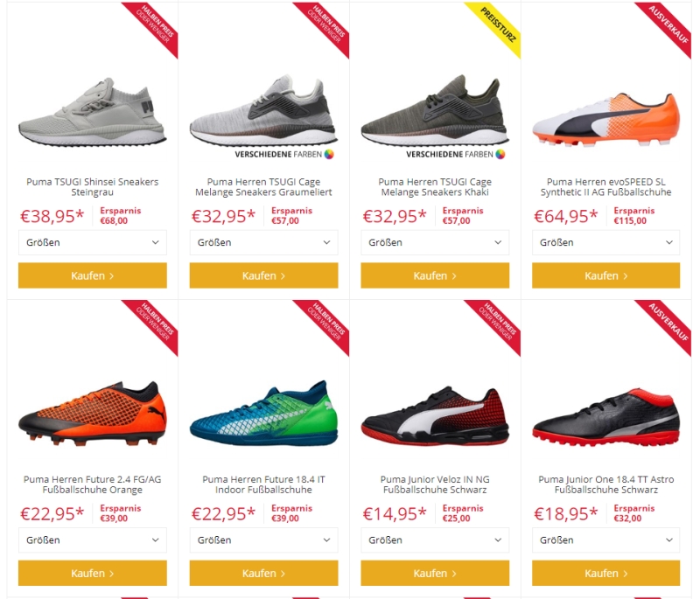Screen dimensions: 700x599
Task: Open Größen dropdown for TSUGI Shinsei Steingrau
Action: coord(93,242)
